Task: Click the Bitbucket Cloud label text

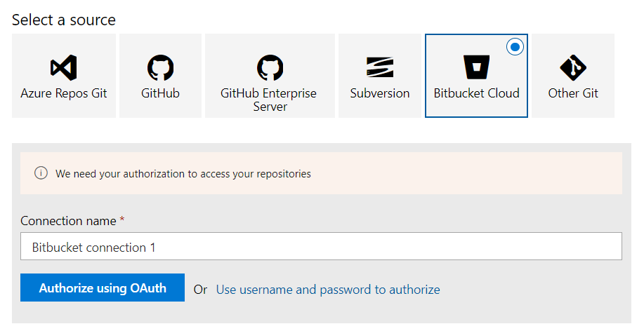Action: [476, 93]
